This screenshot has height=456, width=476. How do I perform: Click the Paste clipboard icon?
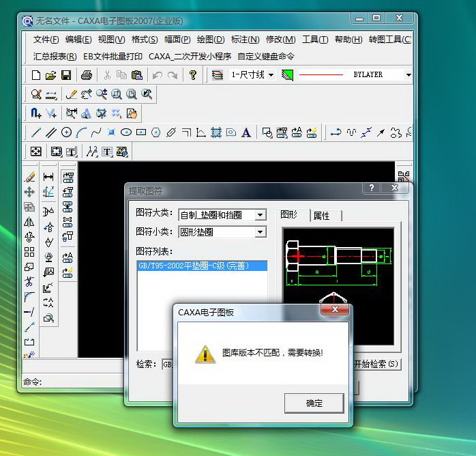click(x=137, y=75)
